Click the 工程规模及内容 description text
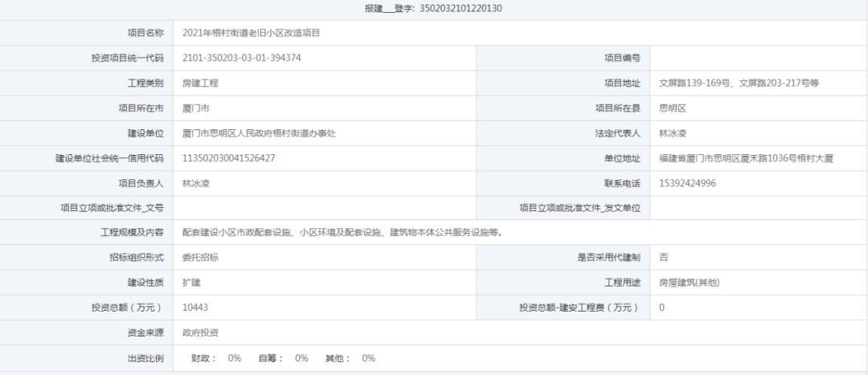Screen dimensions: 868x375 (x=343, y=232)
